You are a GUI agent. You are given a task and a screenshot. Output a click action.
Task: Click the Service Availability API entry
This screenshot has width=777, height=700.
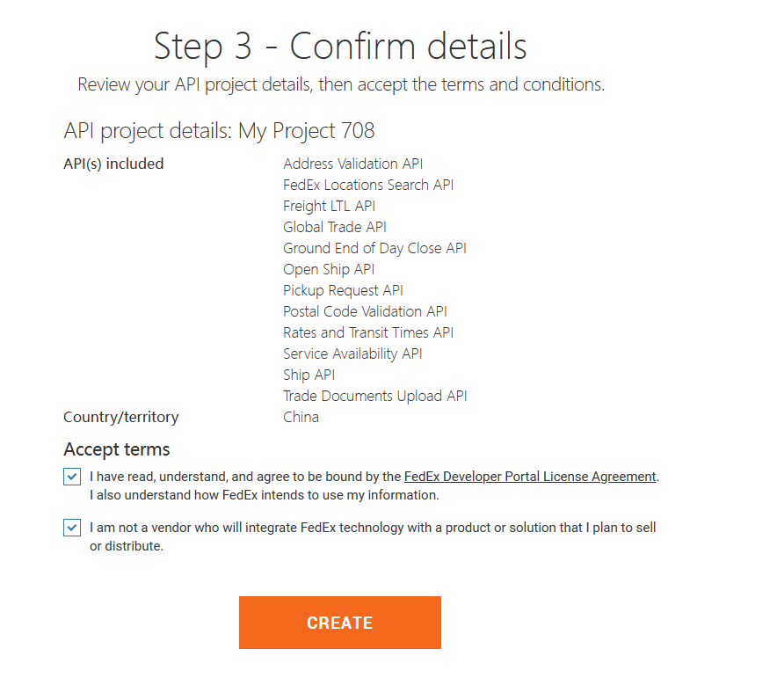[x=352, y=354]
